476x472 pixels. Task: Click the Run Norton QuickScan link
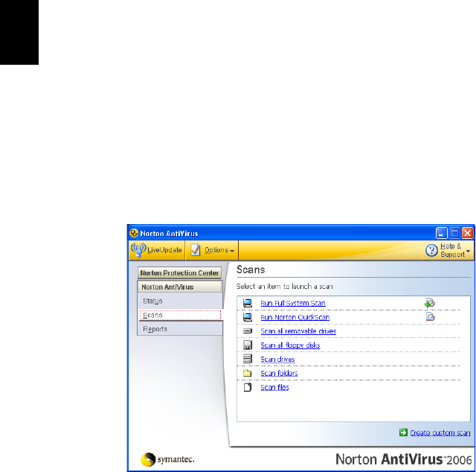(x=295, y=317)
